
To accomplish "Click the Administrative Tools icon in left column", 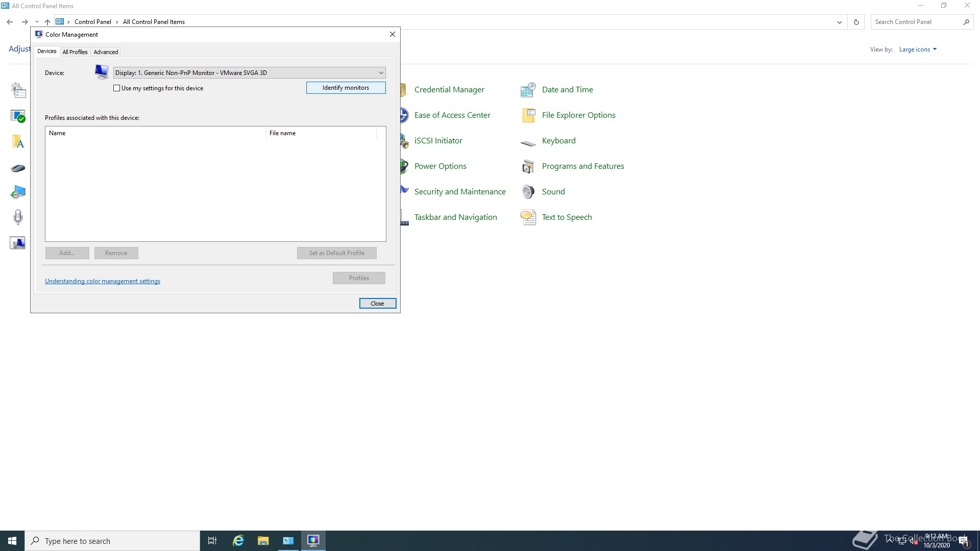I will pyautogui.click(x=18, y=90).
